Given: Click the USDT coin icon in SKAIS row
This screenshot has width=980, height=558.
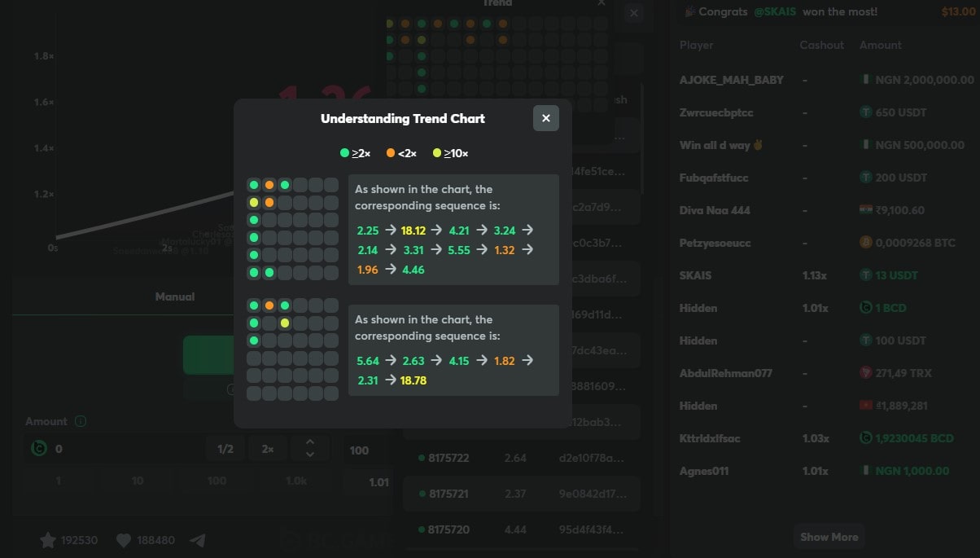Looking at the screenshot, I should pos(866,275).
